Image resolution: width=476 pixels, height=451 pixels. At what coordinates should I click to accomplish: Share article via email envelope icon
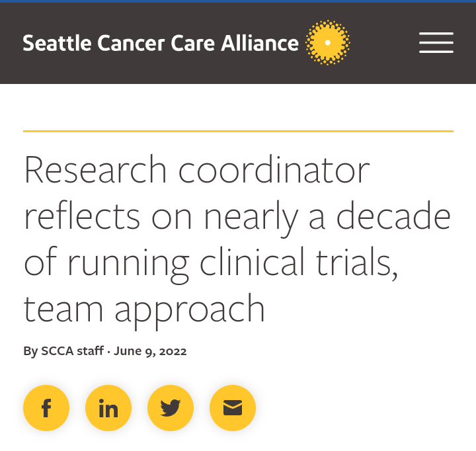click(x=233, y=408)
